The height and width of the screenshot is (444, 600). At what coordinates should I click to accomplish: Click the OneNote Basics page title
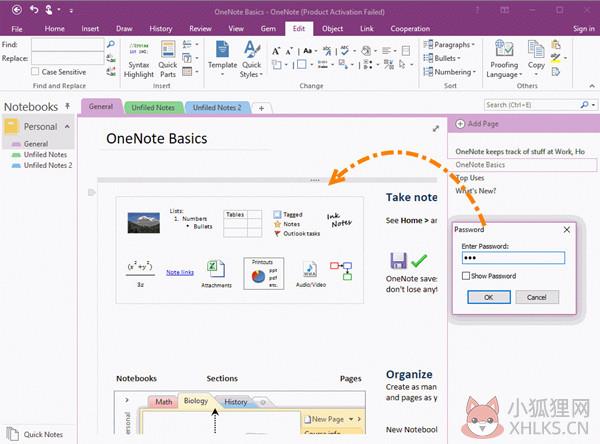pos(157,139)
